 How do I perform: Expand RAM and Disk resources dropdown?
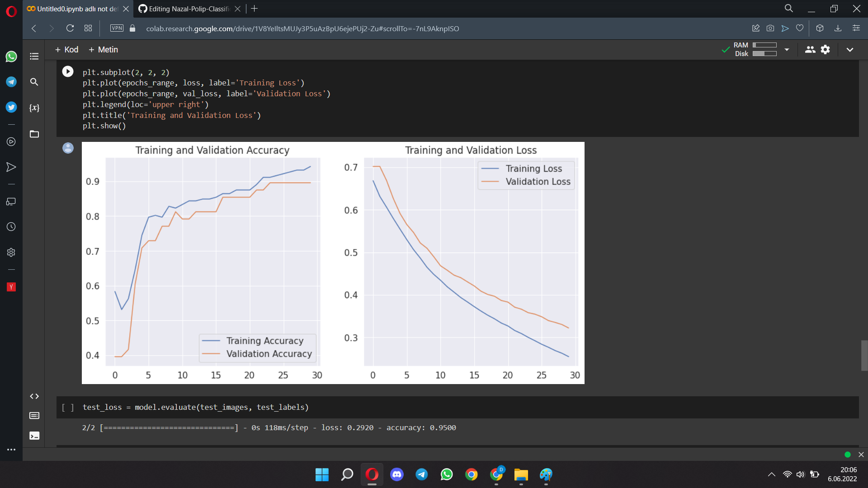[787, 50]
